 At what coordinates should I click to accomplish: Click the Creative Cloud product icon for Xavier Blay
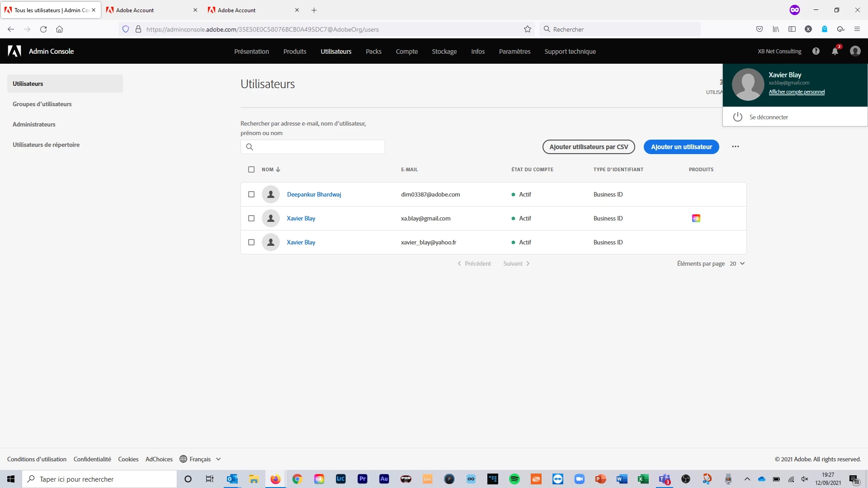click(x=696, y=219)
